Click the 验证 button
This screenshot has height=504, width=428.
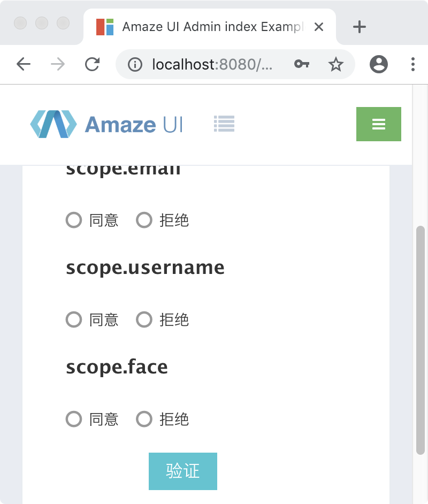pos(183,471)
